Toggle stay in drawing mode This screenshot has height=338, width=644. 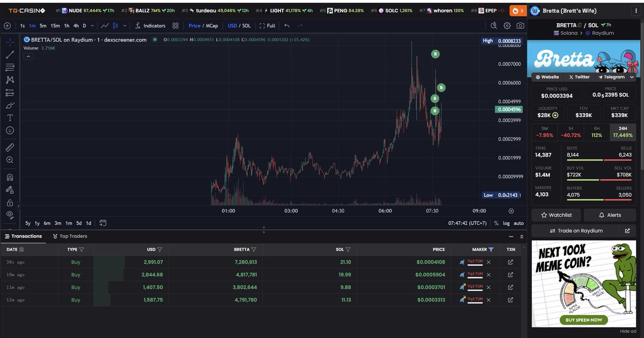[10, 190]
